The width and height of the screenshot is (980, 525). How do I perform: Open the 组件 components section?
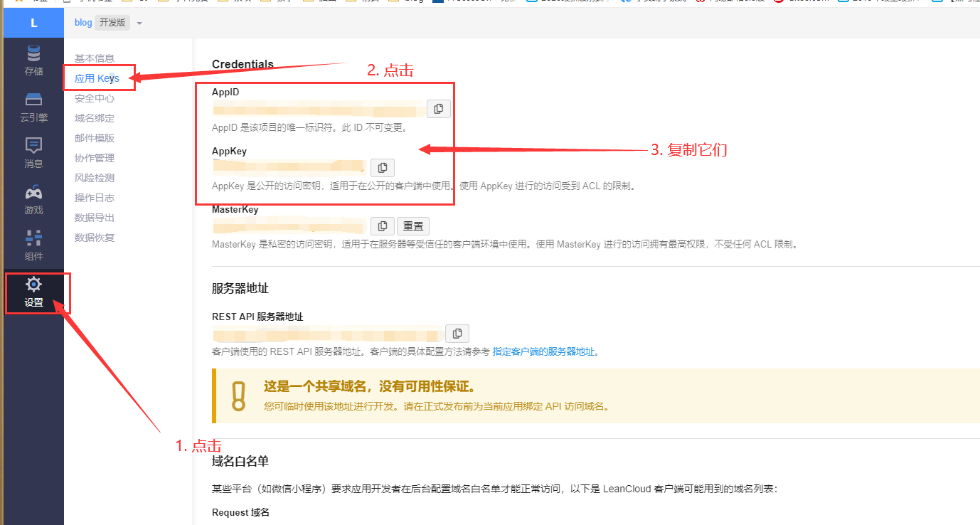[x=33, y=246]
